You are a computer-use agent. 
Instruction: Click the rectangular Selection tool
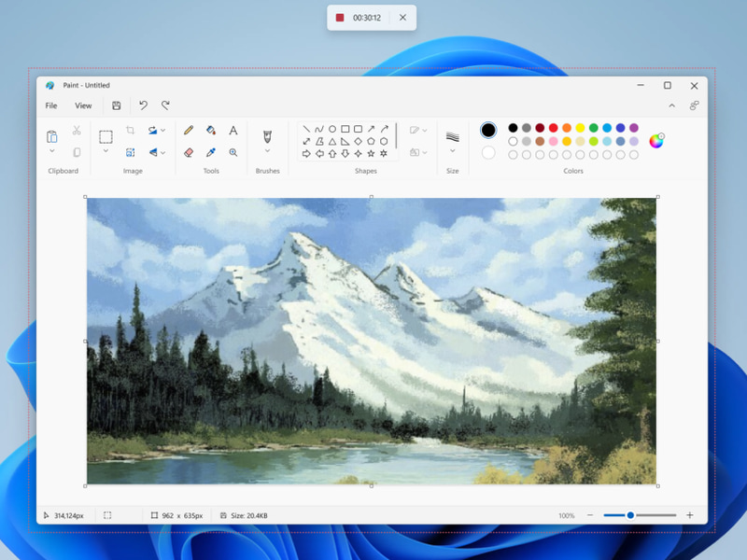click(x=106, y=136)
